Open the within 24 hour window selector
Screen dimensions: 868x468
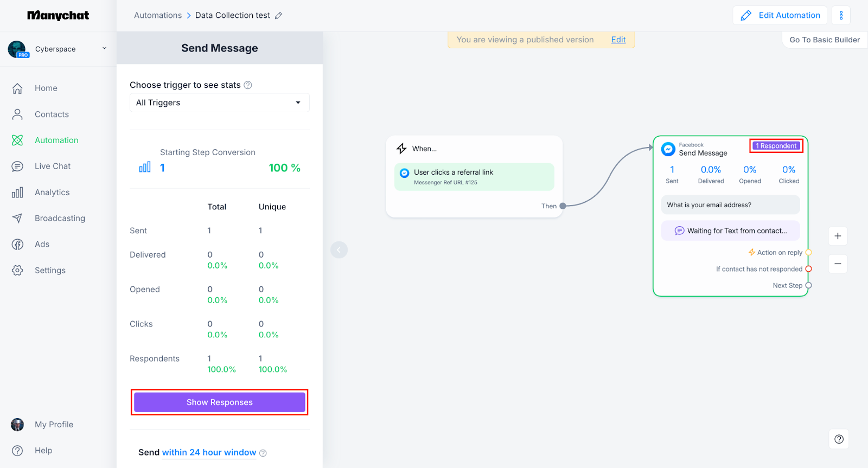coord(209,452)
